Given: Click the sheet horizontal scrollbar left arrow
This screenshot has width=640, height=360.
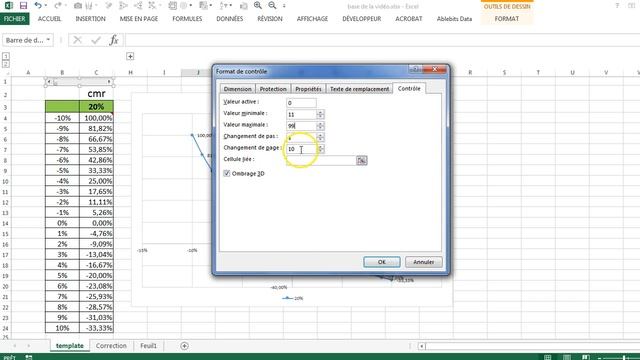Looking at the screenshot, I should tap(422, 346).
